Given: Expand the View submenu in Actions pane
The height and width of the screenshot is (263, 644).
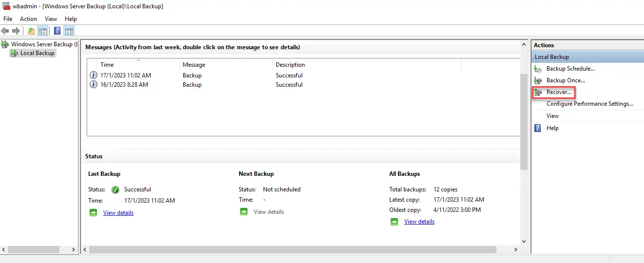Looking at the screenshot, I should pyautogui.click(x=552, y=116).
